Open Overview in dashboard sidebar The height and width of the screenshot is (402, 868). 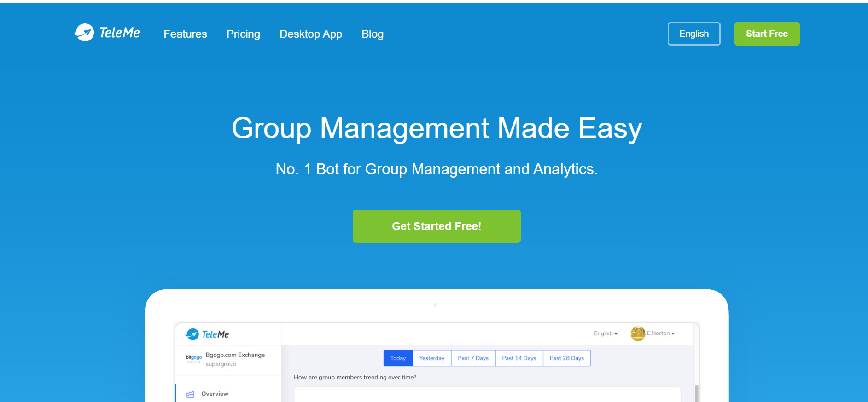215,394
